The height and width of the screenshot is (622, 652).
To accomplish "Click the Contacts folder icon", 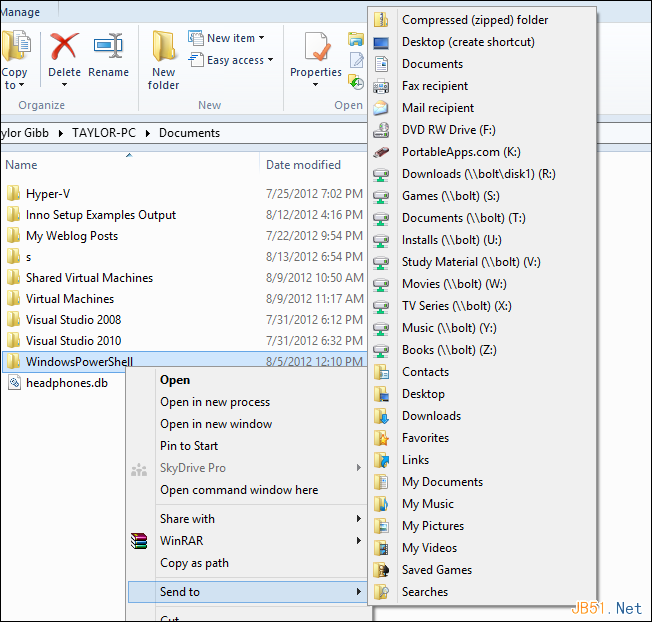I will click(381, 373).
